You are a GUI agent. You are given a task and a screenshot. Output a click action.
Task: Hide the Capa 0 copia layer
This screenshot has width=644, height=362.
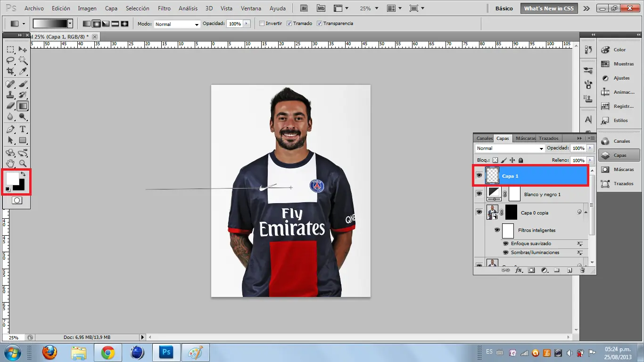pos(479,212)
